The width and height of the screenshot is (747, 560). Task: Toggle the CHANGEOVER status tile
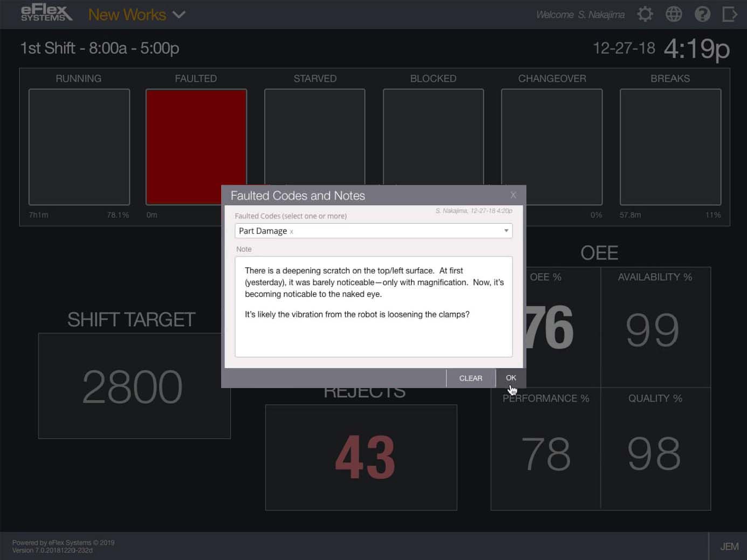tap(552, 147)
